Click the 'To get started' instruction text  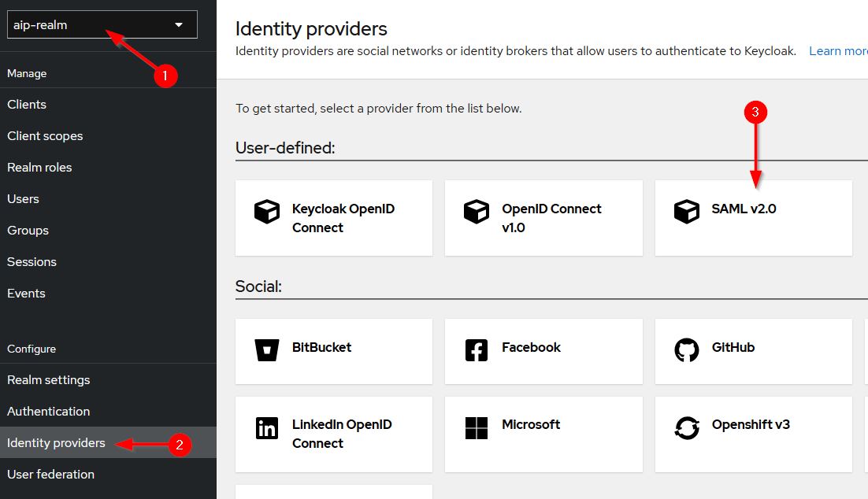379,109
